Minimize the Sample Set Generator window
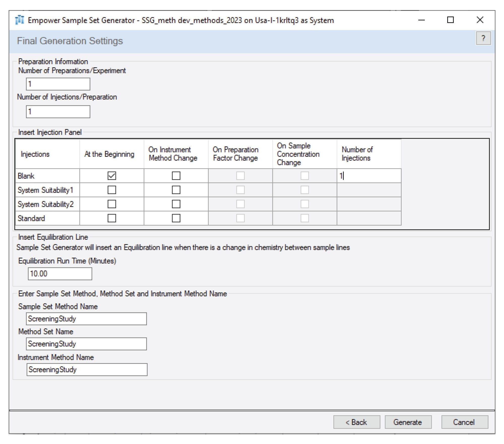The height and width of the screenshot is (444, 504). (422, 20)
